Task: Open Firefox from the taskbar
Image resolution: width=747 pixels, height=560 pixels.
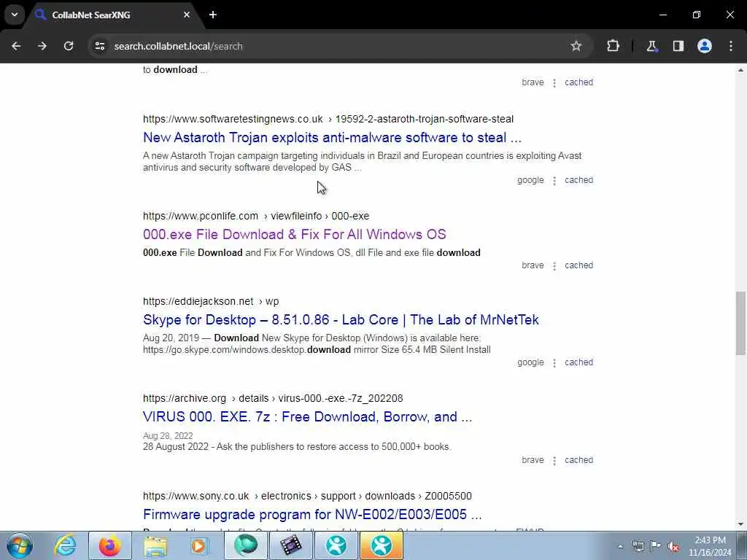Action: pyautogui.click(x=109, y=545)
